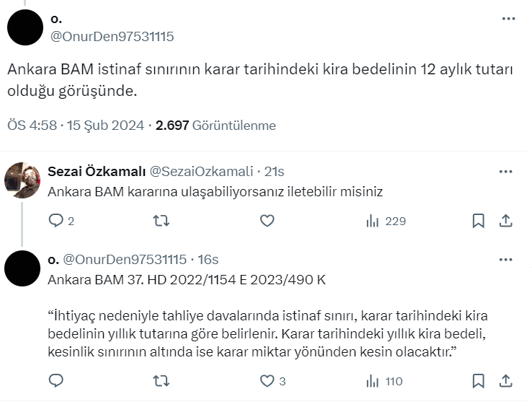Like Sezai Özkamalı's reply
Image resolution: width=532 pixels, height=412 pixels.
pyautogui.click(x=267, y=221)
